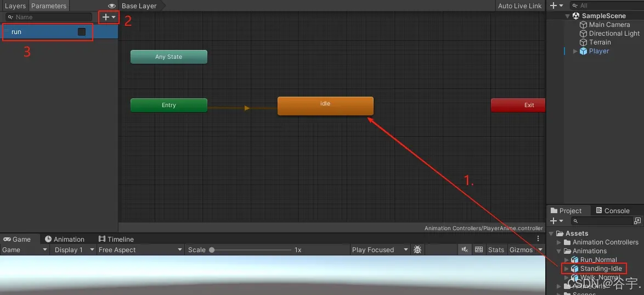Open the Hierarchy create plus dropdown

(x=557, y=5)
